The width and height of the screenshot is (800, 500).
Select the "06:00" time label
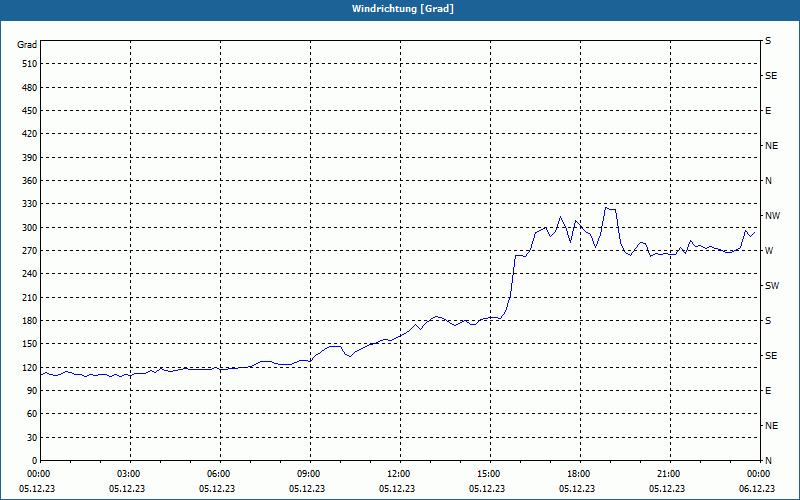click(218, 474)
